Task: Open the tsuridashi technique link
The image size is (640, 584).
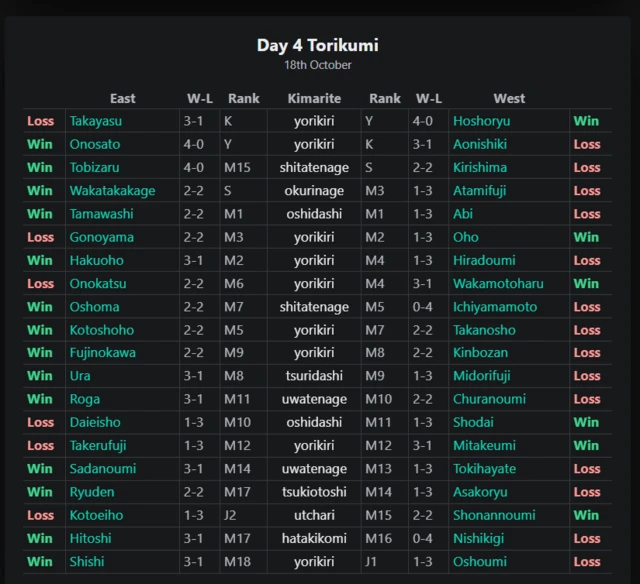Action: tap(314, 376)
